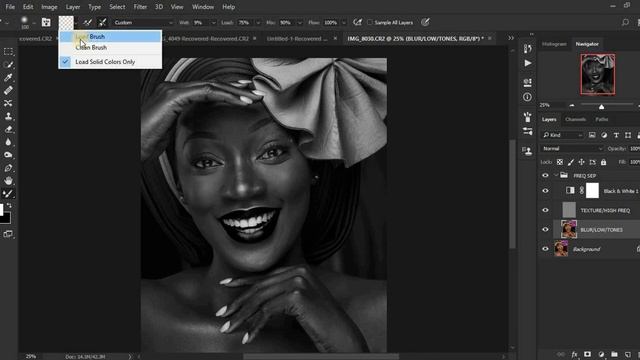Open the Flow percentage dropdown arrow
Image resolution: width=640 pixels, height=360 pixels.
(344, 23)
